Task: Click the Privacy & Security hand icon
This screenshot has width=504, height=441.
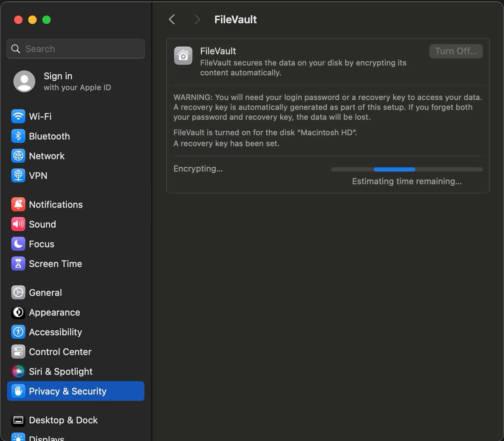Action: [x=18, y=391]
